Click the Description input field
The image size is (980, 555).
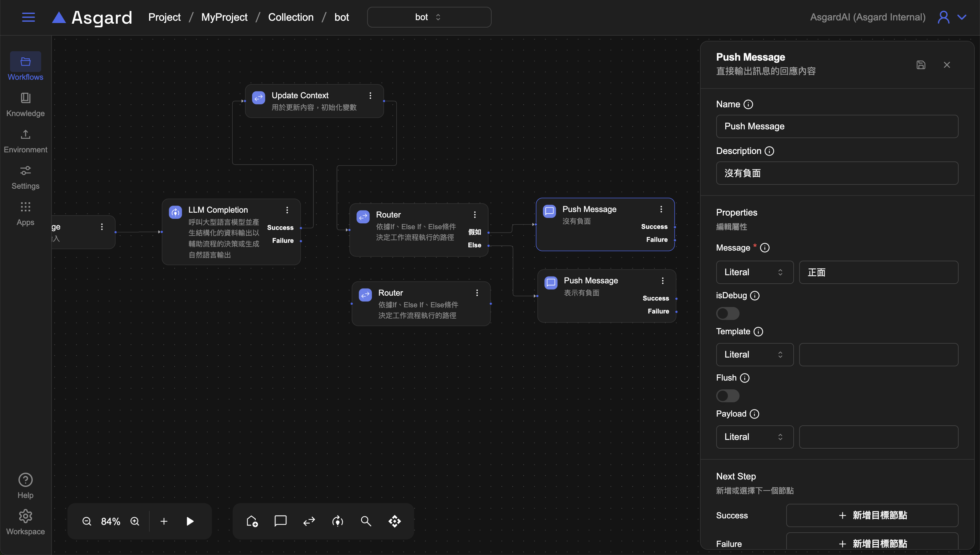point(837,173)
